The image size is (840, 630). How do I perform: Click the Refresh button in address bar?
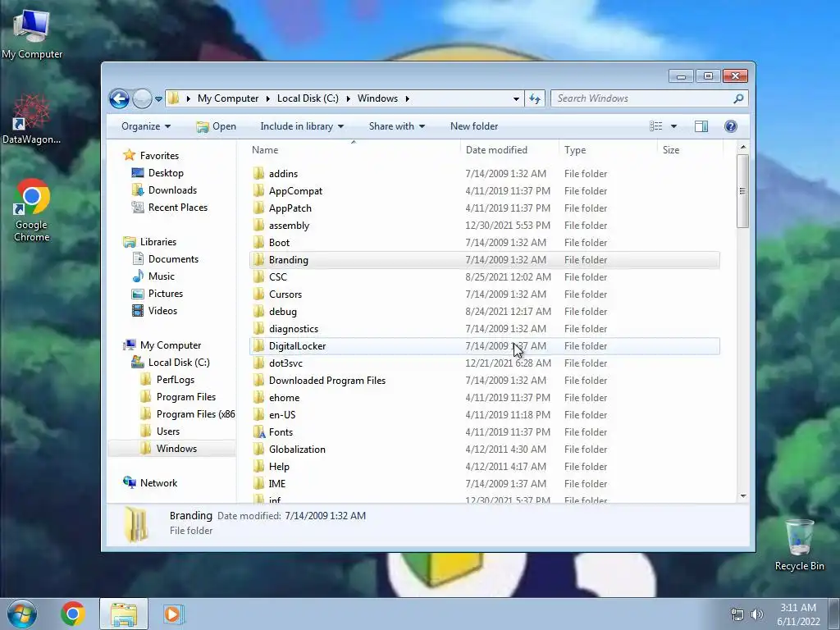535,98
